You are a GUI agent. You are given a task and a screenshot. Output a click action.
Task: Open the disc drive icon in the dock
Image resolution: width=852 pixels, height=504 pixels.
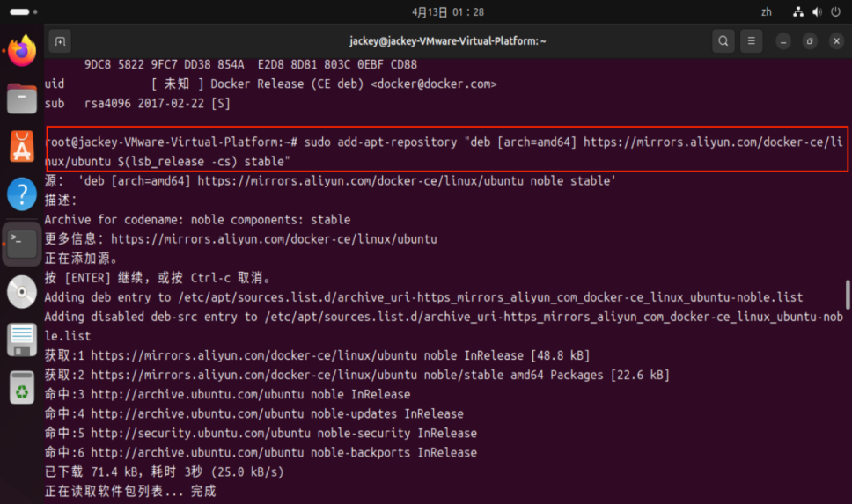click(22, 292)
